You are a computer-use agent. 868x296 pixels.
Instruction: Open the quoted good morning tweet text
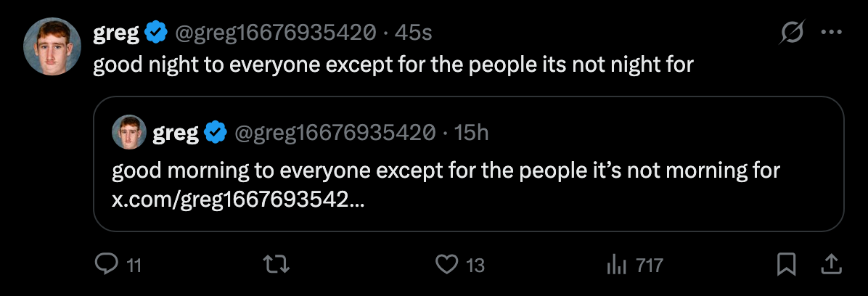pyautogui.click(x=446, y=172)
